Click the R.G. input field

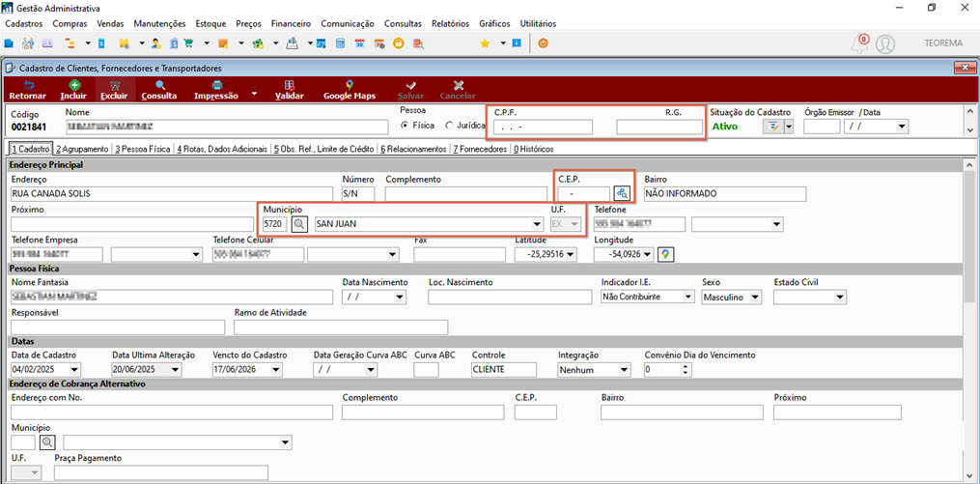(659, 127)
